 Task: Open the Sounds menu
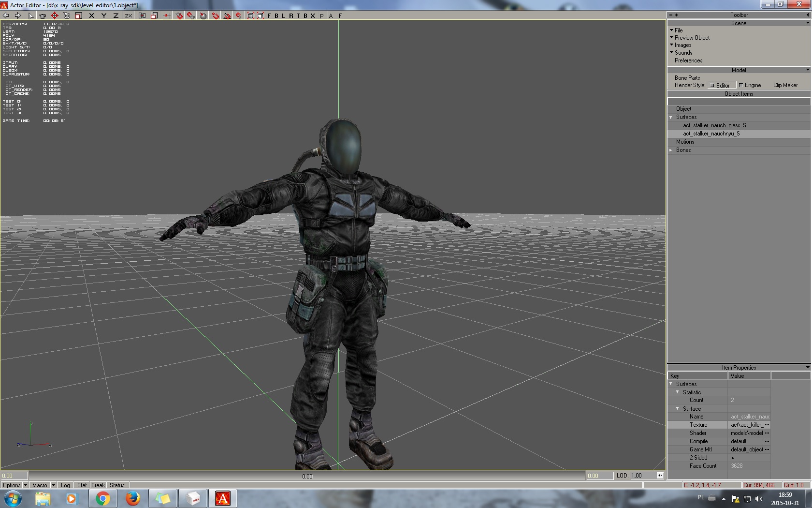(683, 53)
